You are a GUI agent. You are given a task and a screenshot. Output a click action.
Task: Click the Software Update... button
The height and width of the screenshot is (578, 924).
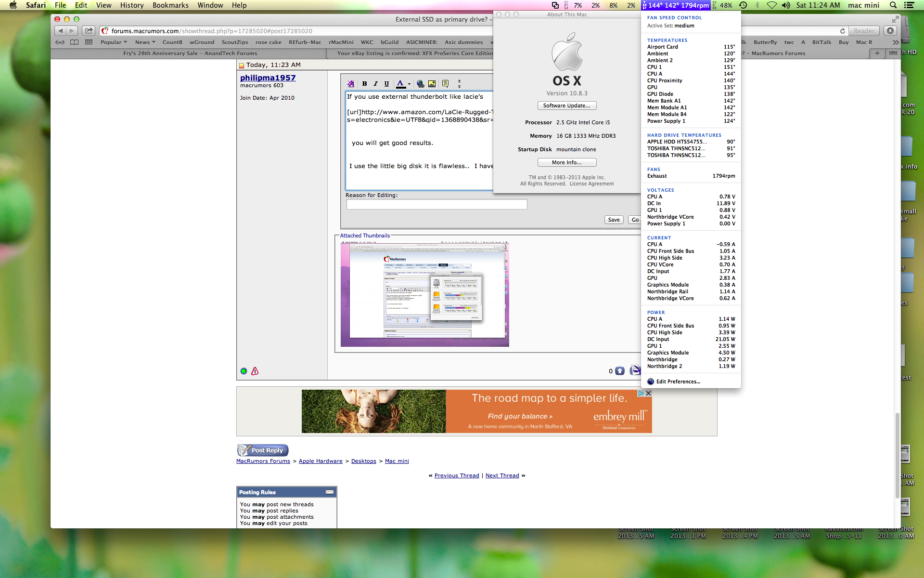click(566, 105)
